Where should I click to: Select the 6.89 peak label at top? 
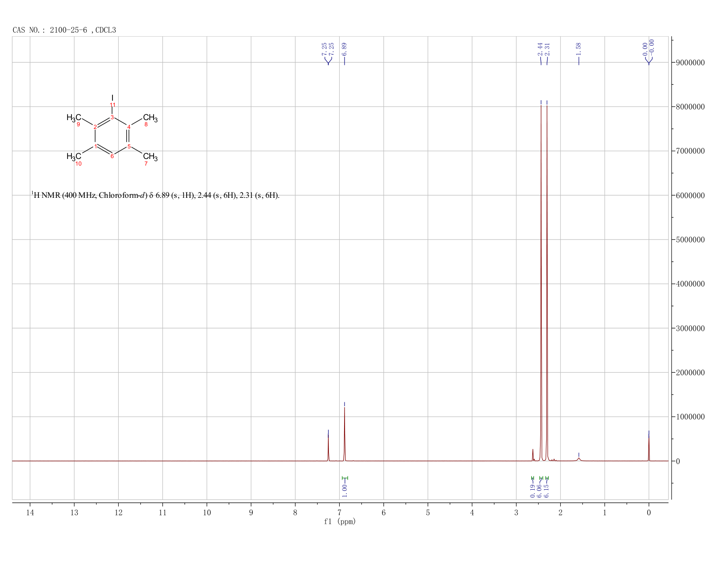(x=345, y=49)
